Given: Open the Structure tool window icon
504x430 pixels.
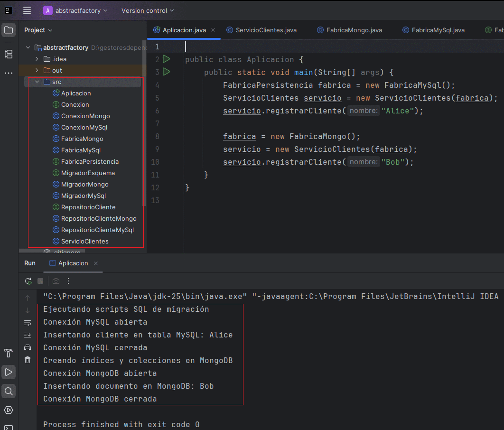Looking at the screenshot, I should pos(9,54).
